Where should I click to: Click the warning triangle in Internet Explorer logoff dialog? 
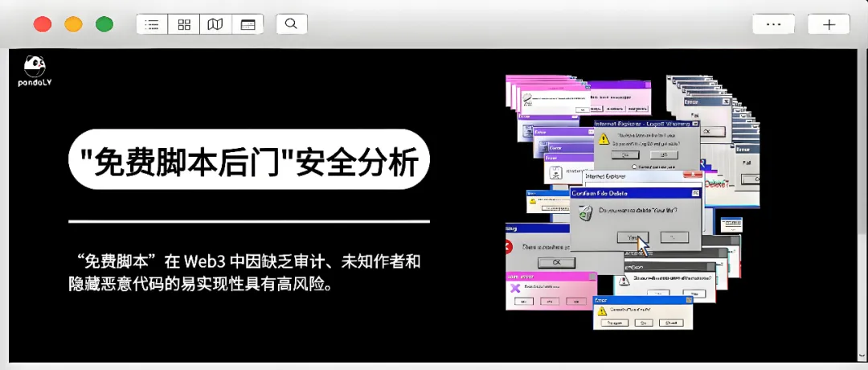[x=604, y=138]
